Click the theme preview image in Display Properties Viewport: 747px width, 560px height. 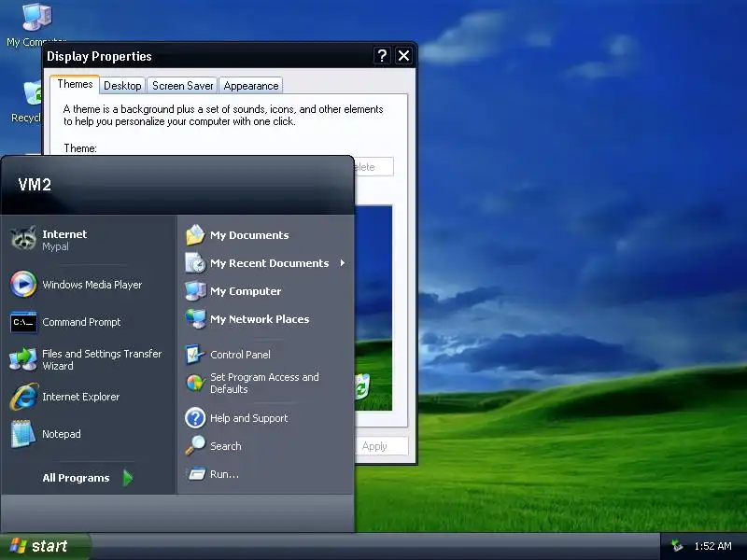pyautogui.click(x=373, y=308)
